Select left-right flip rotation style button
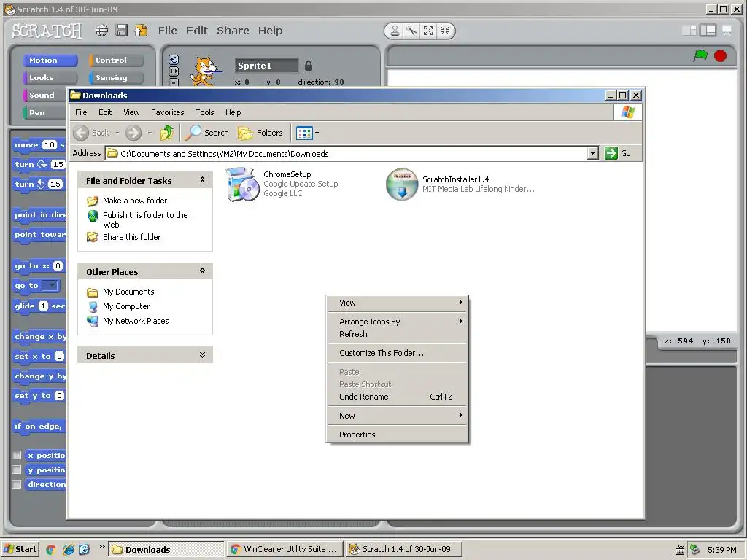 tap(174, 71)
